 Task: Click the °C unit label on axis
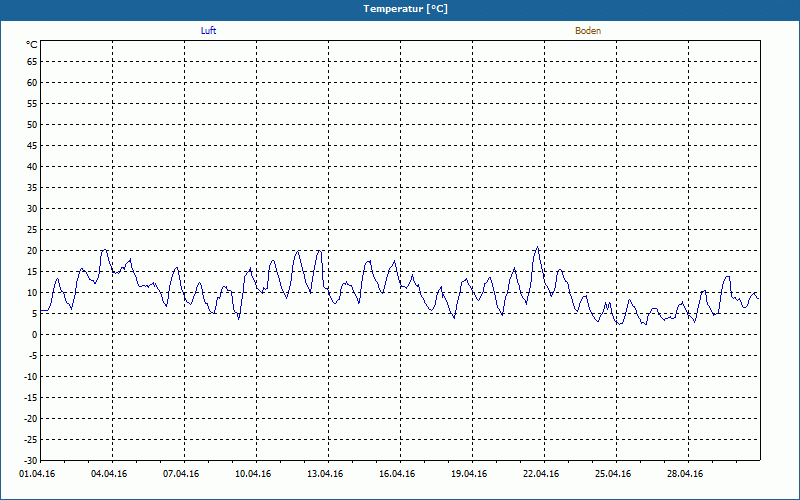[32, 45]
